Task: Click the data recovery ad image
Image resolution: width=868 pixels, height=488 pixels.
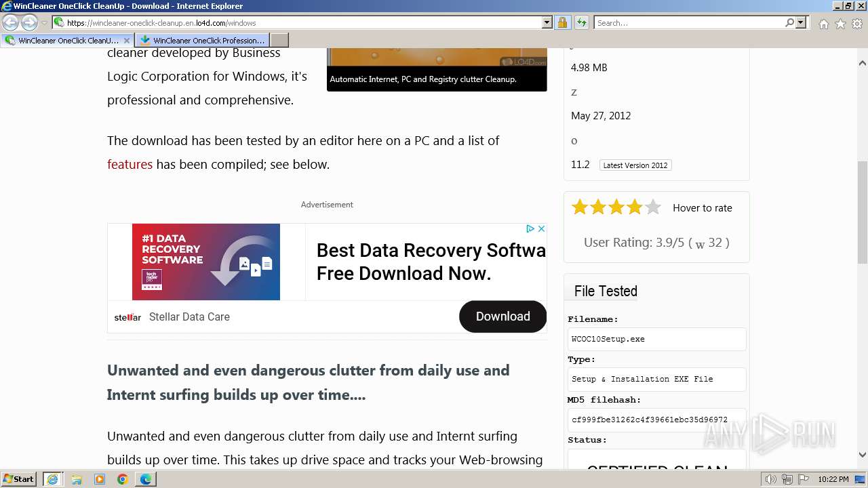Action: tap(206, 262)
